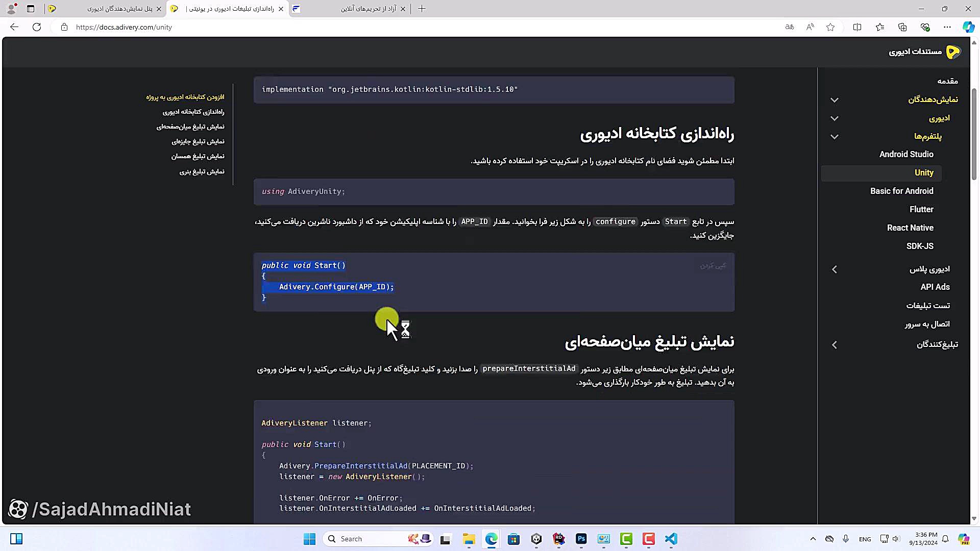Click مستندات ادیوری header title

(x=915, y=52)
